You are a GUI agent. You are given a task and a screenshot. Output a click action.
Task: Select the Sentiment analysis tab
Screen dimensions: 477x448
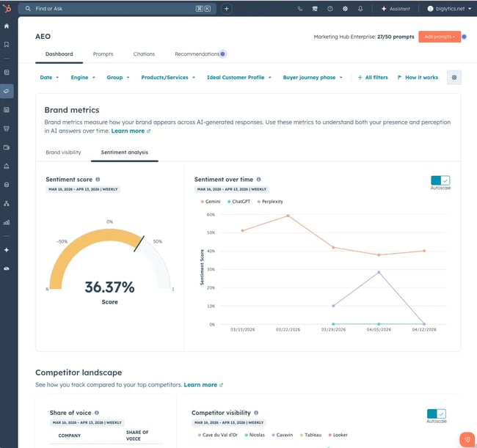(x=125, y=153)
